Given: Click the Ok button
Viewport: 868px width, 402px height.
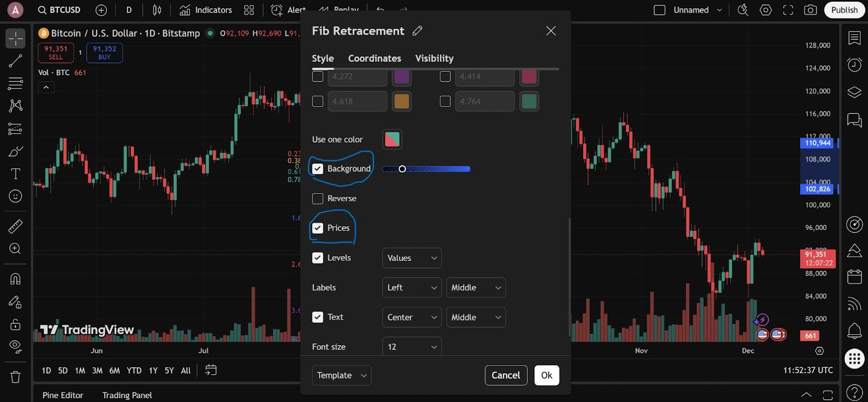Looking at the screenshot, I should pyautogui.click(x=546, y=375).
